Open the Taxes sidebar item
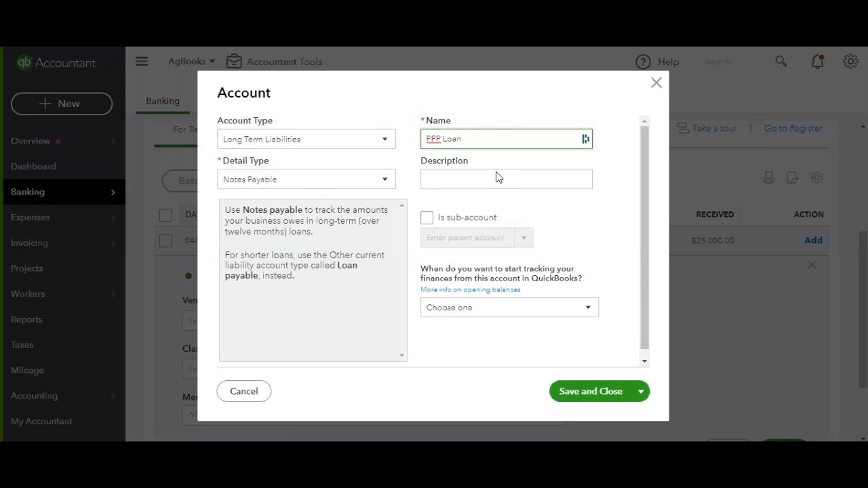 point(22,345)
